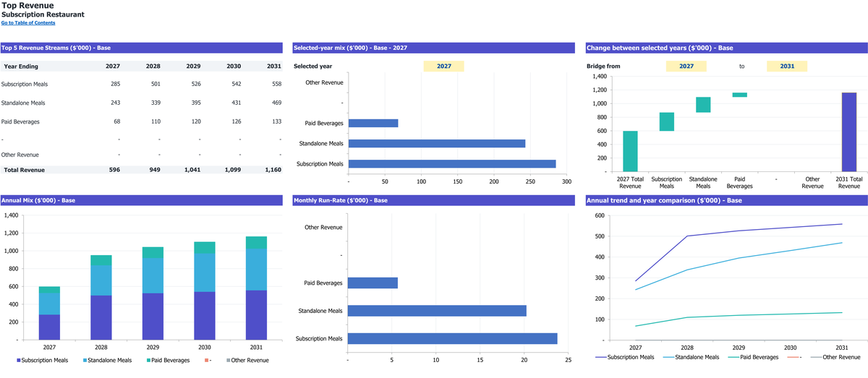
Task: Click the Paid Beverages waterfall bar
Action: (740, 95)
